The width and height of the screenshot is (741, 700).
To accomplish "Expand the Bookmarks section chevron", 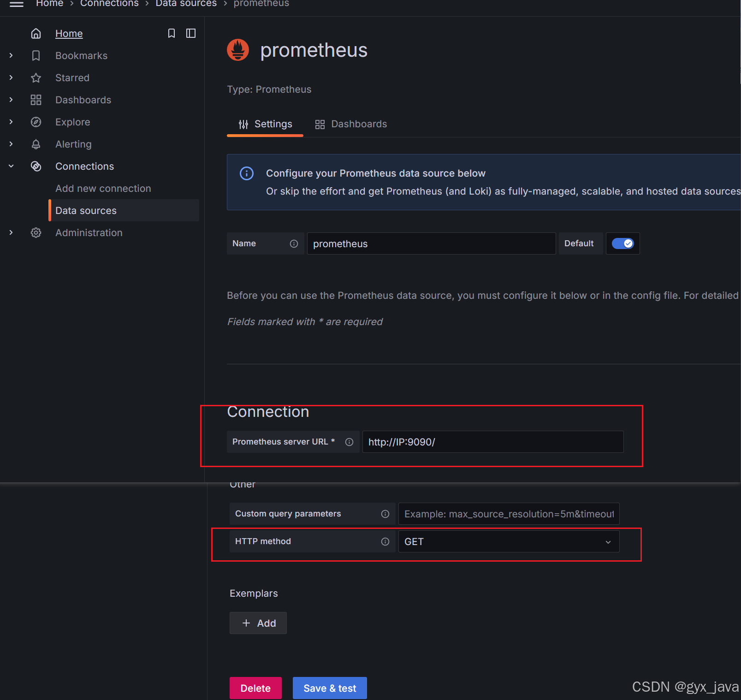I will click(x=11, y=56).
